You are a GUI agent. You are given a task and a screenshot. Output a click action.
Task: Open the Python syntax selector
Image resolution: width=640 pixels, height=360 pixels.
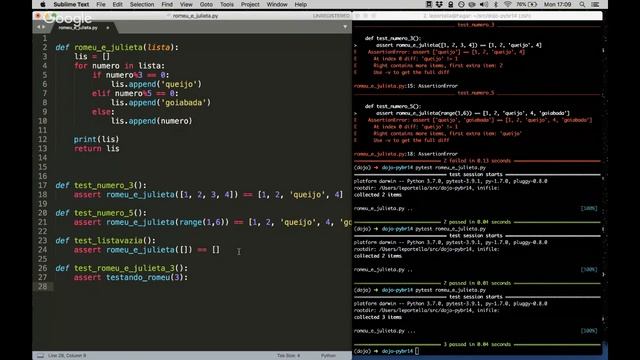coord(328,356)
